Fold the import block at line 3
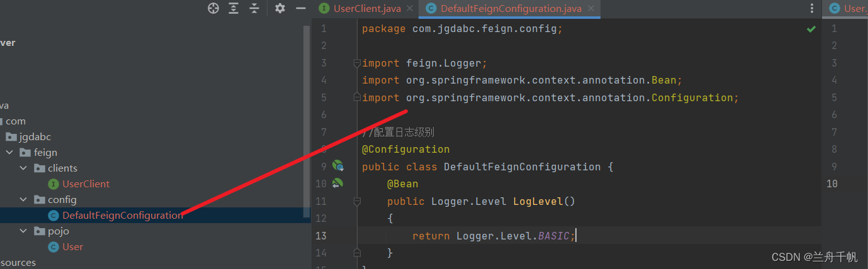The image size is (868, 269). pos(357,63)
